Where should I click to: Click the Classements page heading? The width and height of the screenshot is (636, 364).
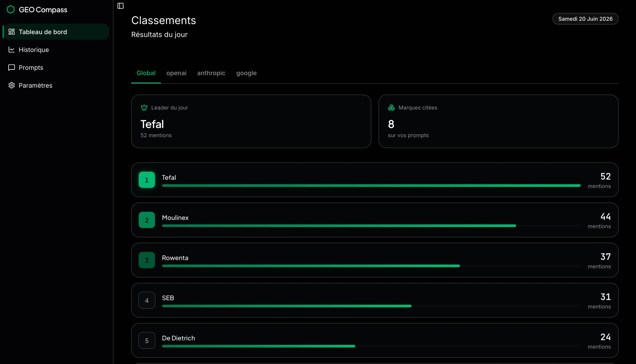[164, 20]
